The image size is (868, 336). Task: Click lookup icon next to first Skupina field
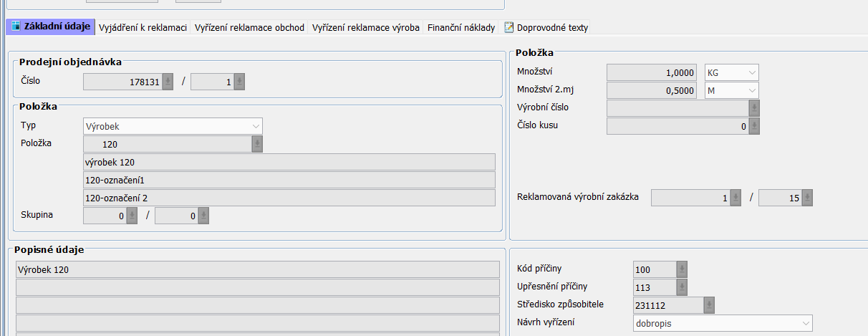(x=132, y=215)
